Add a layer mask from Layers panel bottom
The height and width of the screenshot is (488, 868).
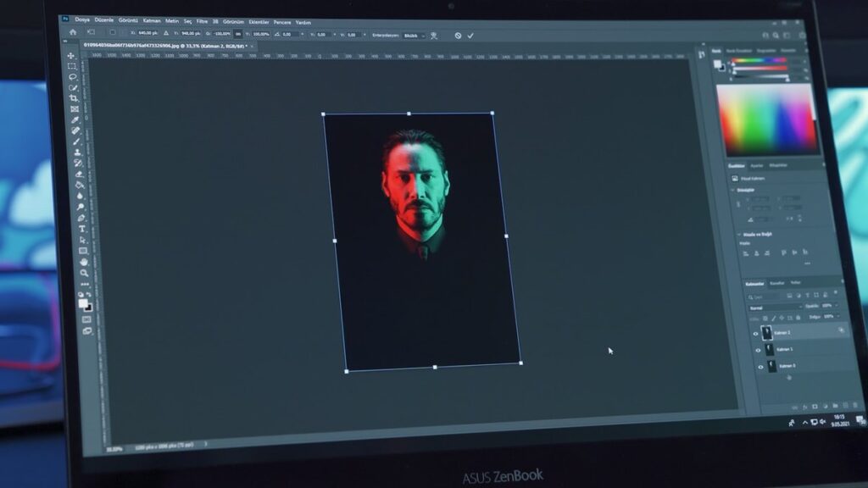tap(815, 407)
